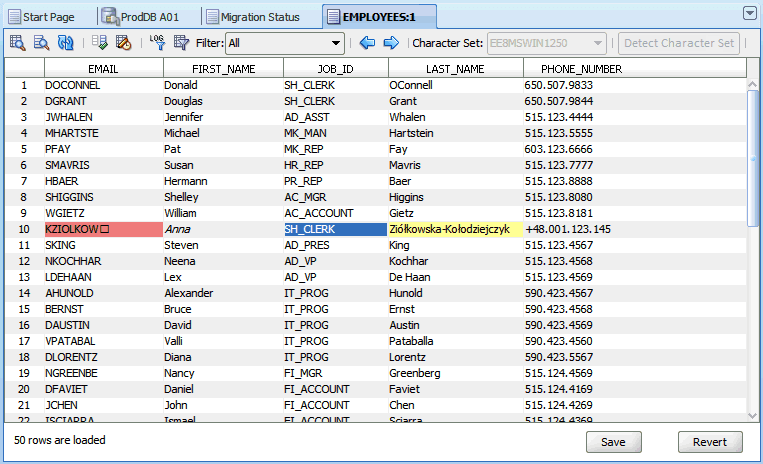Click the Hartstein last name cell

456,133
